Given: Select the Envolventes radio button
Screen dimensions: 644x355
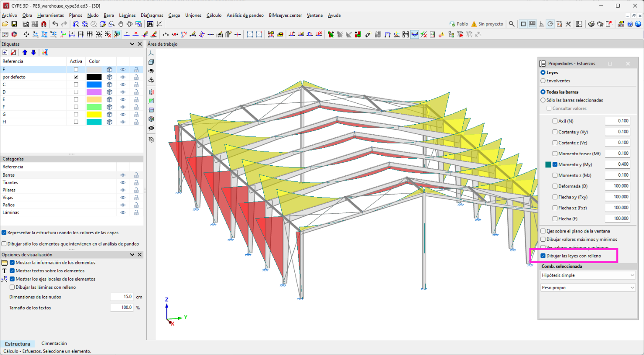Looking at the screenshot, I should click(x=543, y=81).
